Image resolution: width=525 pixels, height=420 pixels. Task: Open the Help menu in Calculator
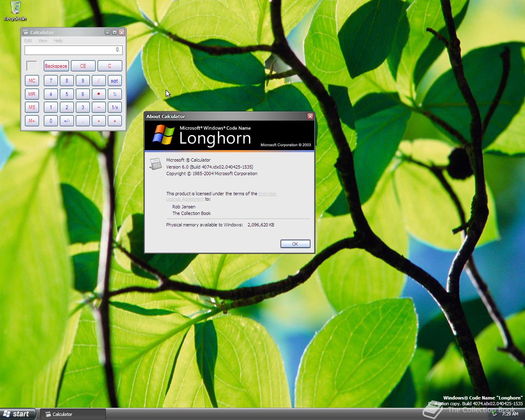[x=58, y=41]
